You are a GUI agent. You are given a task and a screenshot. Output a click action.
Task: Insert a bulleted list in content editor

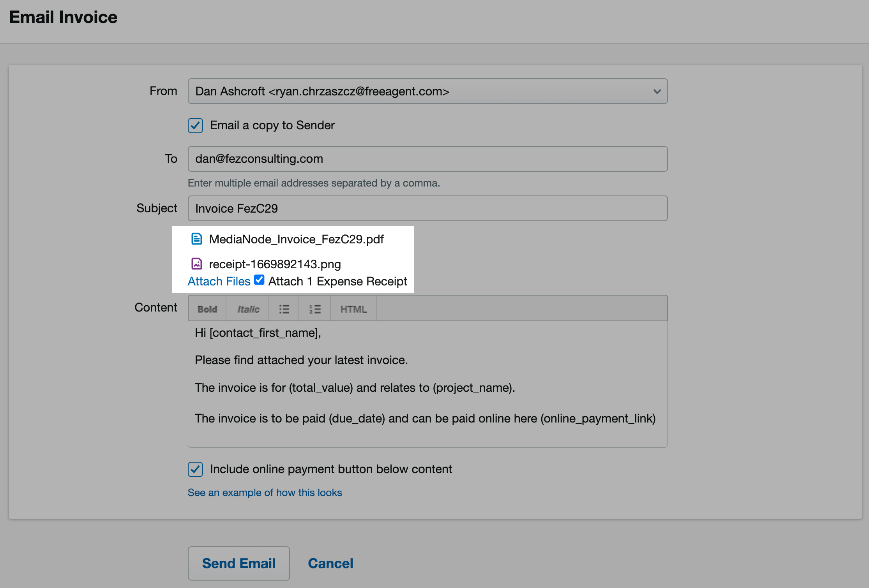pos(284,309)
